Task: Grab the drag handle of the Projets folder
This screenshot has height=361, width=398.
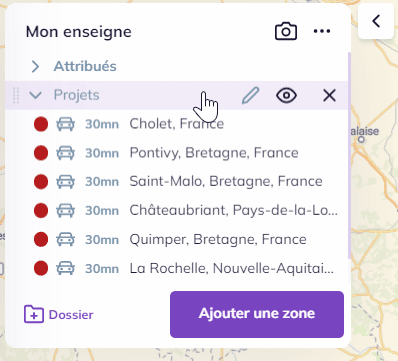Action: pyautogui.click(x=16, y=95)
